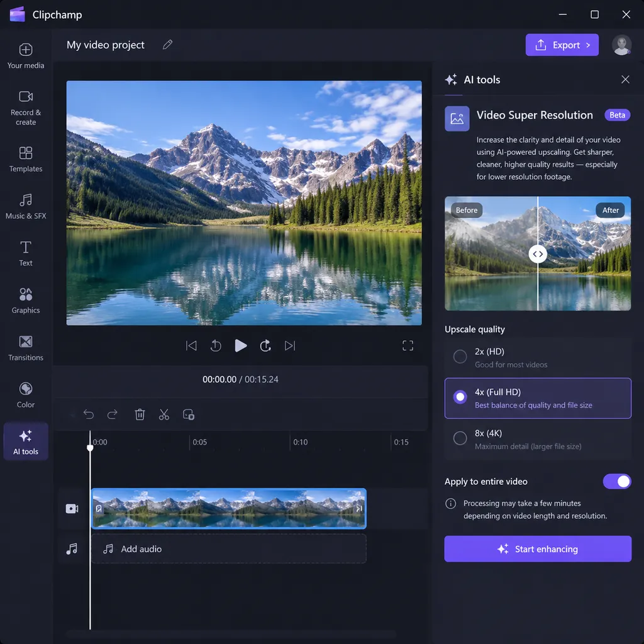Viewport: 644px width, 644px height.
Task: Open Your media panel
Action: tap(25, 56)
